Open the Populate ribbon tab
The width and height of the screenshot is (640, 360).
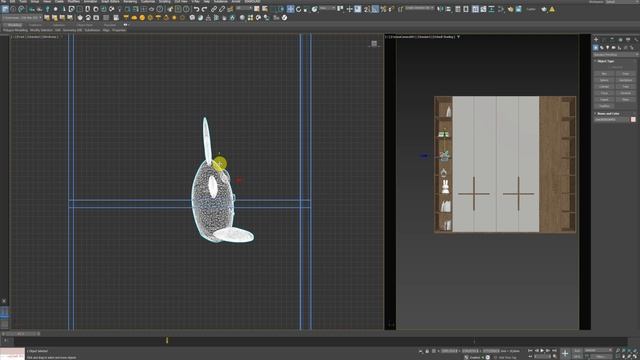tap(110, 25)
